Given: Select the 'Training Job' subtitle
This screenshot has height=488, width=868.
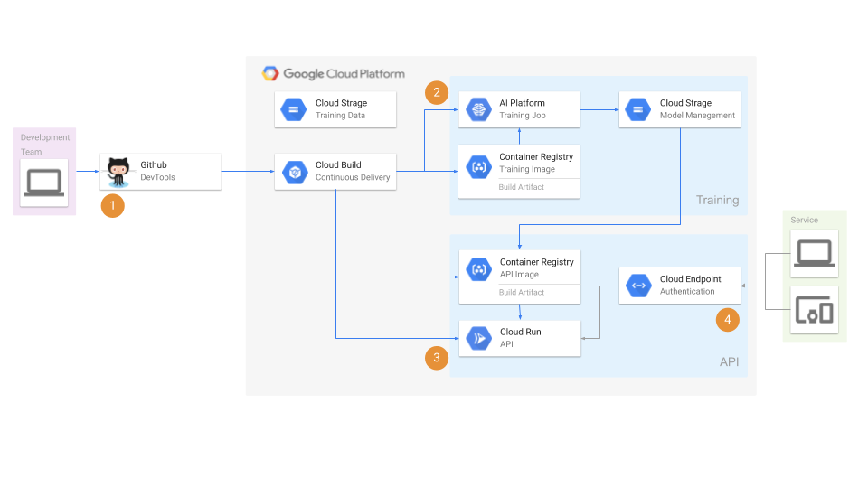Looking at the screenshot, I should click(523, 116).
